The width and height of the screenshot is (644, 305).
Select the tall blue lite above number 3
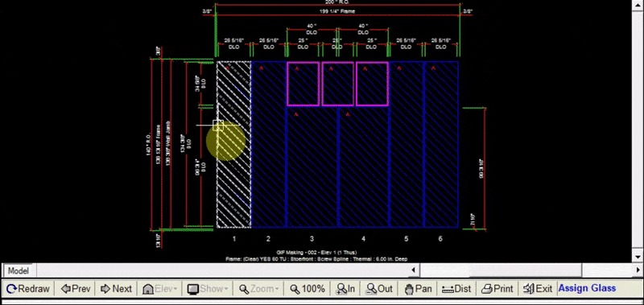[312, 167]
